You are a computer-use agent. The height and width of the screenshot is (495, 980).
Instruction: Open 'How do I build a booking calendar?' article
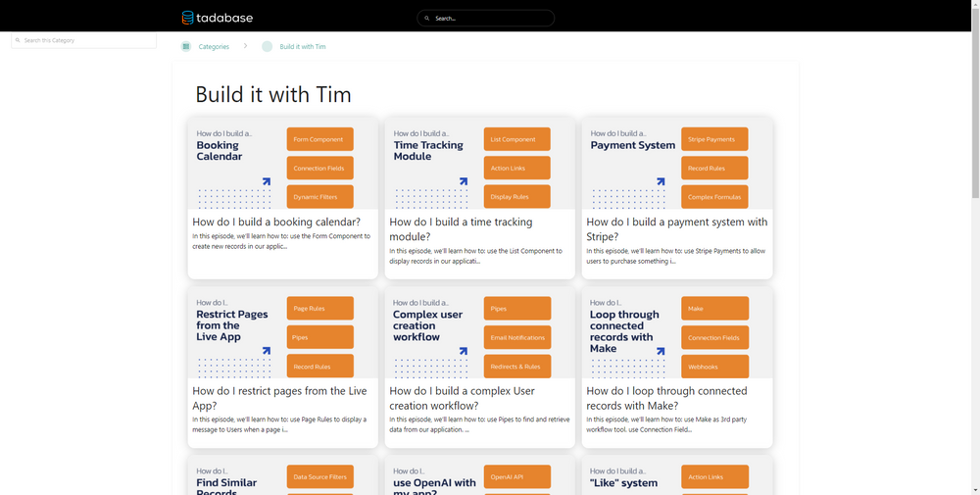click(276, 222)
